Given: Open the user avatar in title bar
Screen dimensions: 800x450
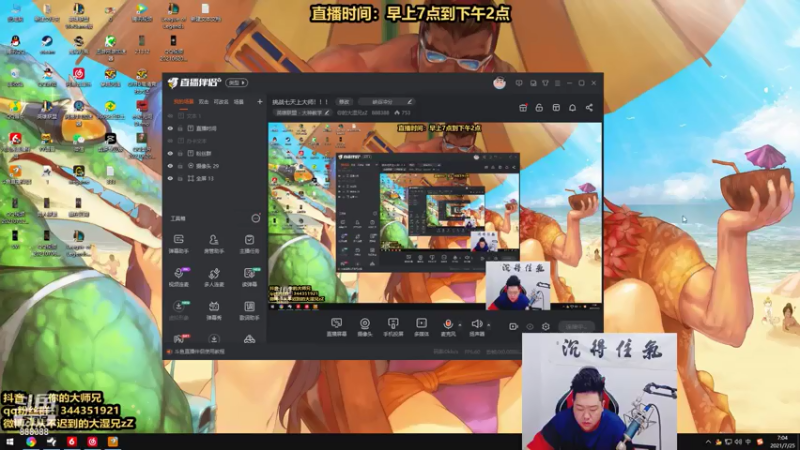Looking at the screenshot, I should click(x=499, y=83).
